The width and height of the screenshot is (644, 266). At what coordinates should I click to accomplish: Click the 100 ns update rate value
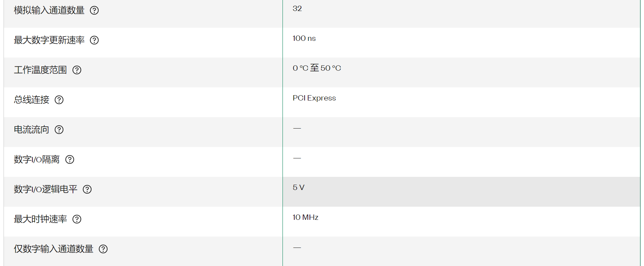(304, 38)
